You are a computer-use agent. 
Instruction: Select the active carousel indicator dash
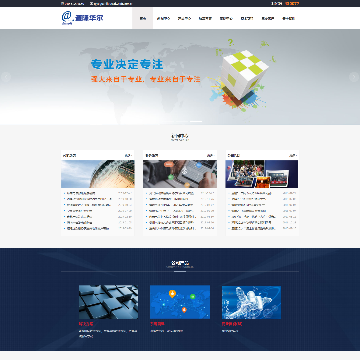[x=196, y=121]
